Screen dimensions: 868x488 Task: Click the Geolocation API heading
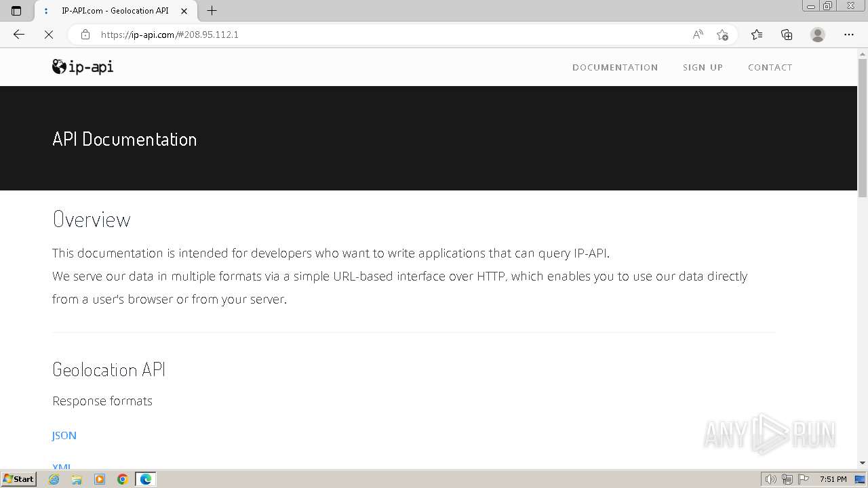click(109, 369)
